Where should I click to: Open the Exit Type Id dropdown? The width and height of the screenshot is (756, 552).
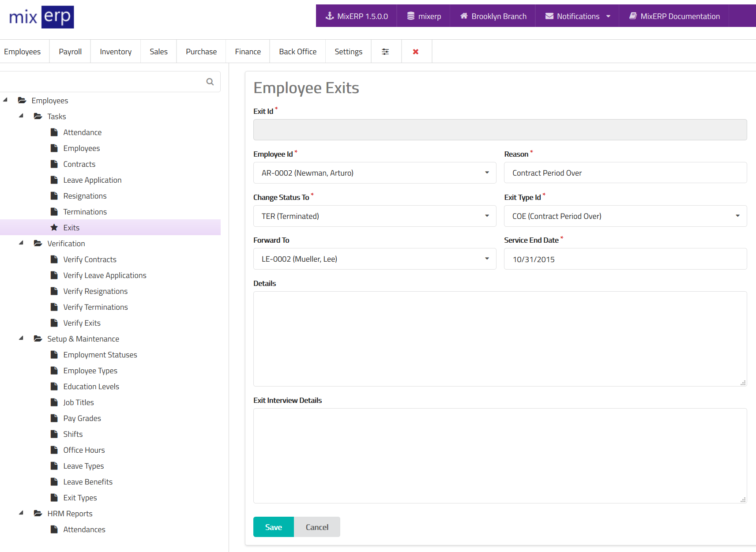click(x=625, y=216)
